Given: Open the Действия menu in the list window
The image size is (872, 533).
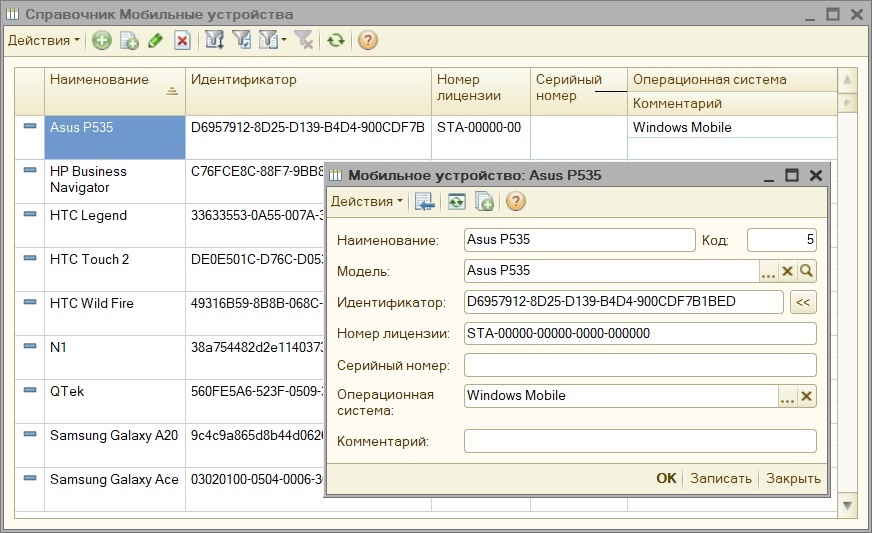Looking at the screenshot, I should click(x=43, y=40).
